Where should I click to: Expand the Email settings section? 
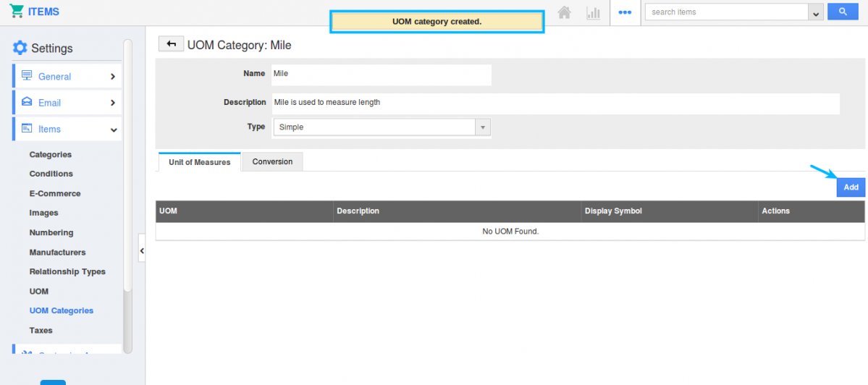coord(113,102)
